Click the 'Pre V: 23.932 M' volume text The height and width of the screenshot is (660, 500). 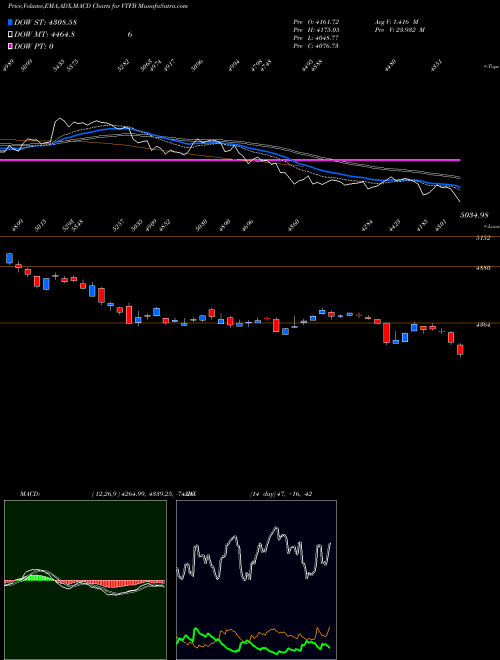[399, 30]
